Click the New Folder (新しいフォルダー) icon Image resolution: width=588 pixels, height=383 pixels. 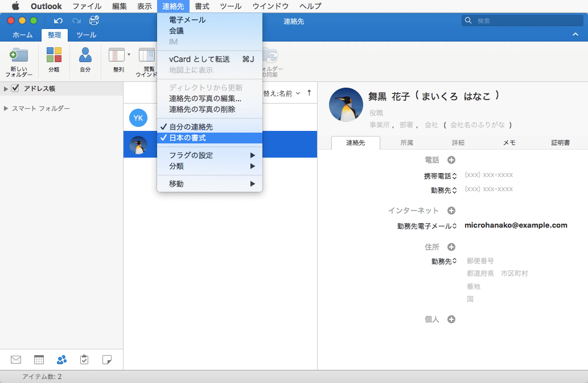point(19,55)
